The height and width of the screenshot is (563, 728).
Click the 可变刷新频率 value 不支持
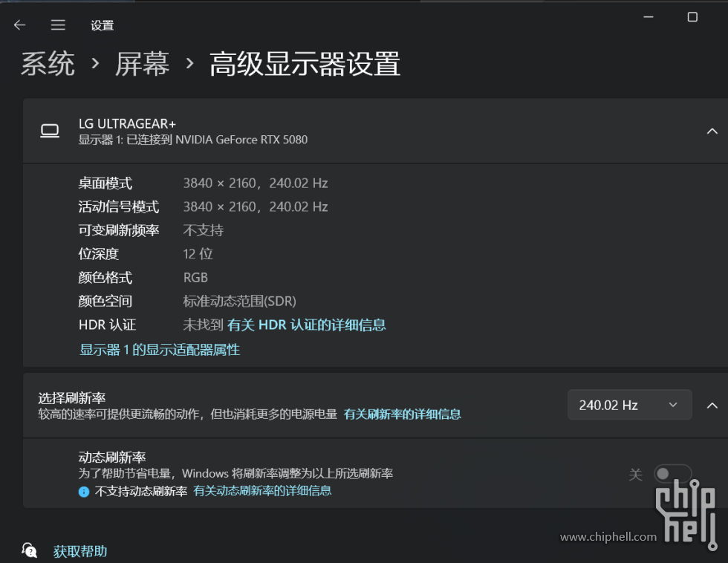[x=204, y=230]
